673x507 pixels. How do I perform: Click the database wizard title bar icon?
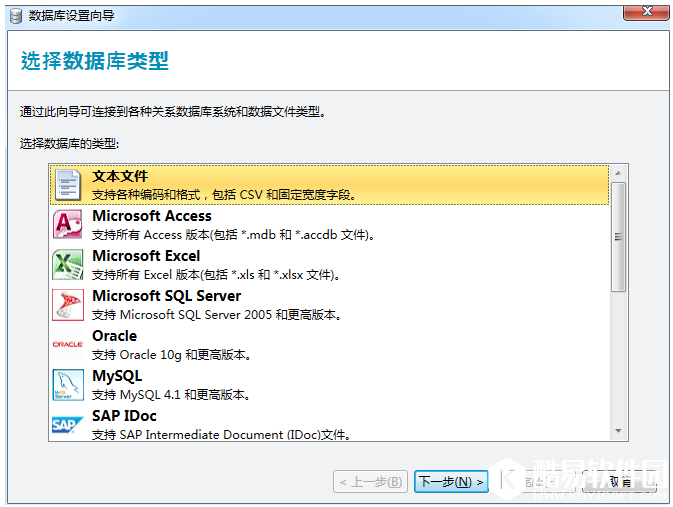tap(15, 13)
